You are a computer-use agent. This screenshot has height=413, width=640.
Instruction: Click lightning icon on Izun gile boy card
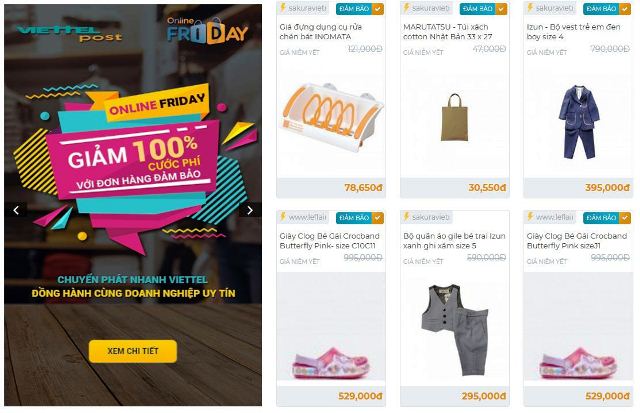[x=406, y=217]
